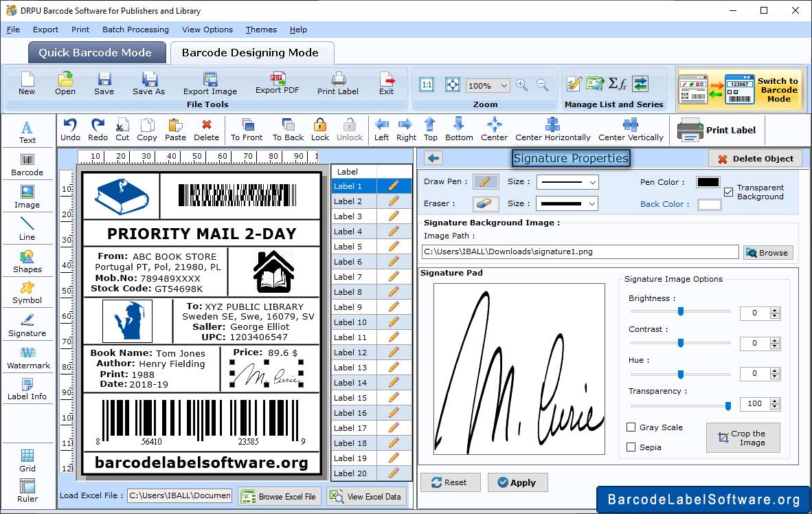Image resolution: width=812 pixels, height=514 pixels.
Task: Open the View Options menu
Action: coord(207,30)
